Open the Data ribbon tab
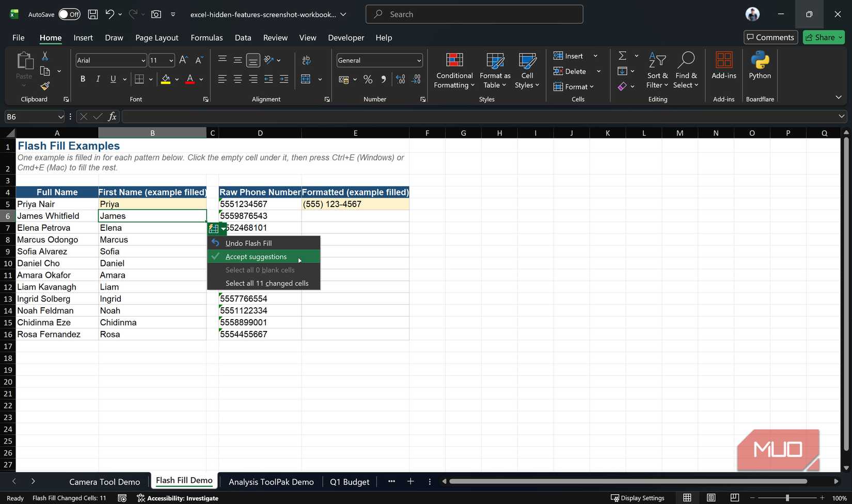 click(x=243, y=38)
